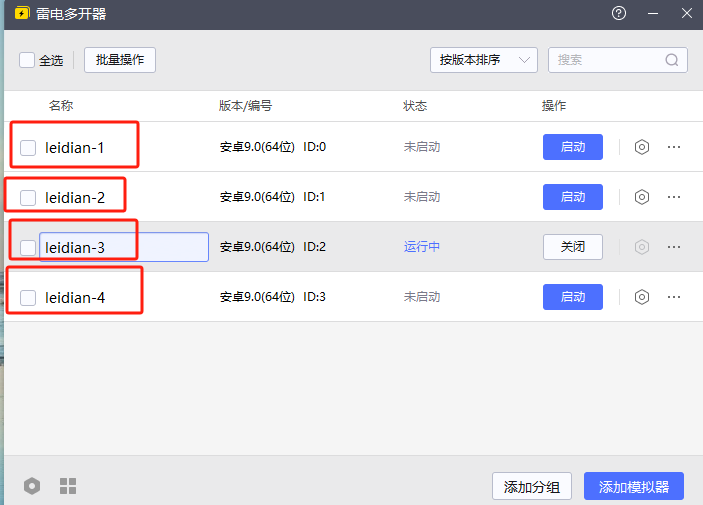Open settings gear for leidian-4
This screenshot has height=505, width=703.
click(642, 297)
